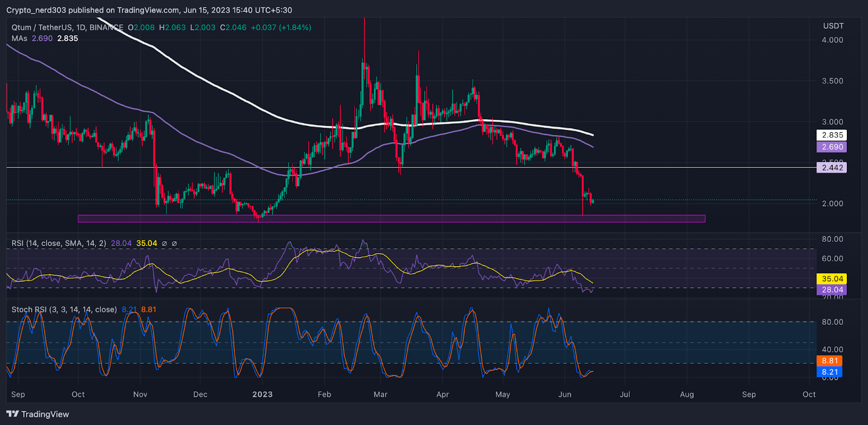Screen dimensions: 868x425
Task: Click the white 2.835 price axis tag
Action: pyautogui.click(x=832, y=135)
